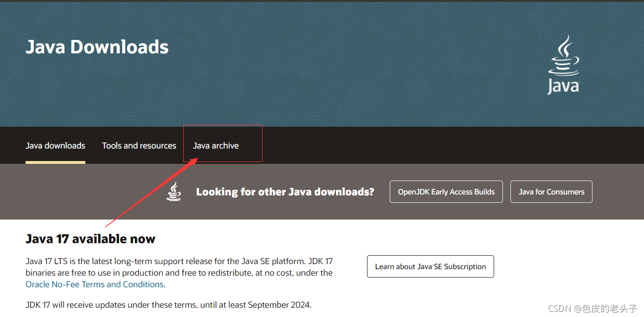The height and width of the screenshot is (317, 644).
Task: Click the 'Looking for other Java downloads?' text
Action: tap(285, 192)
